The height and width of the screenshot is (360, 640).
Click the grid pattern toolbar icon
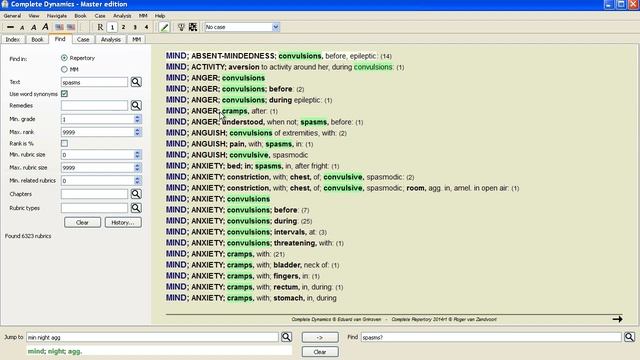tap(193, 27)
